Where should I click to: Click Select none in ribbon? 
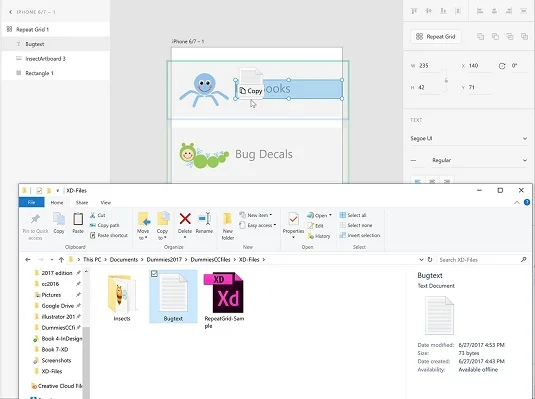tap(356, 225)
